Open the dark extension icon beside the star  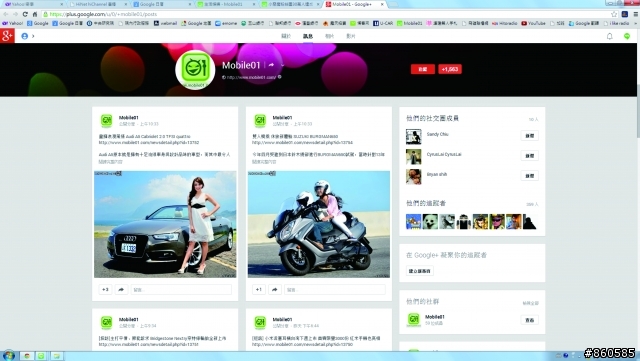[624, 14]
